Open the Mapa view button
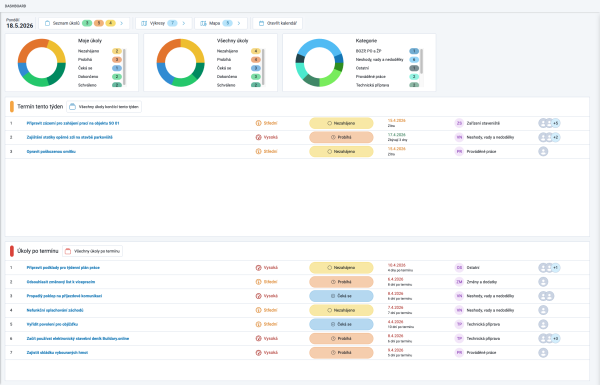This screenshot has width=600, height=385. pyautogui.click(x=221, y=23)
